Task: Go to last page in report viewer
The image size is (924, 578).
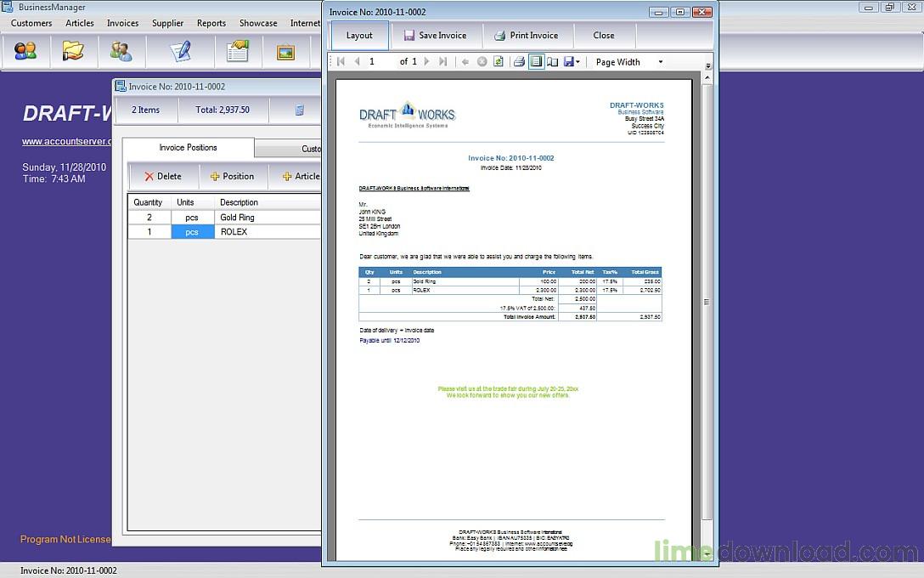Action: click(442, 61)
